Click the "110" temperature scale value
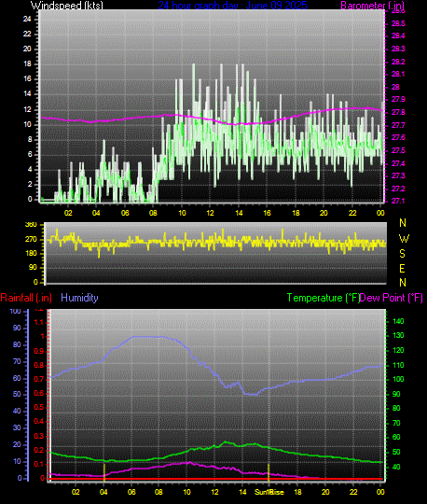Viewport: 427px width, 504px height. (x=398, y=365)
